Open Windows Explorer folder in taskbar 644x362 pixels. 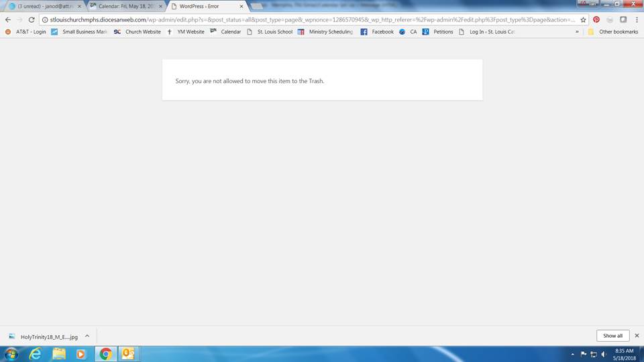pyautogui.click(x=58, y=353)
